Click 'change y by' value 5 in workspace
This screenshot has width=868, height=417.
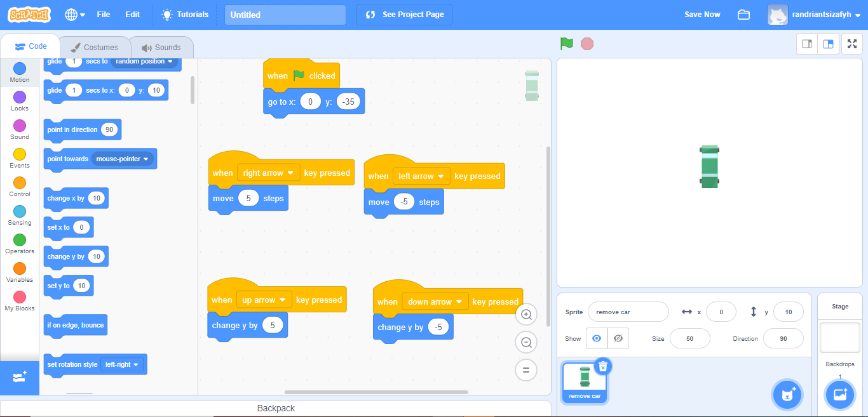click(273, 325)
